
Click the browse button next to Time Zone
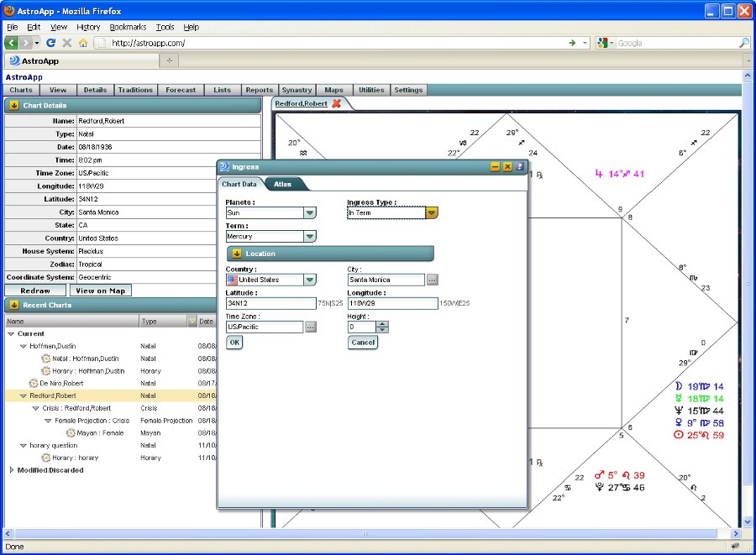click(x=311, y=327)
